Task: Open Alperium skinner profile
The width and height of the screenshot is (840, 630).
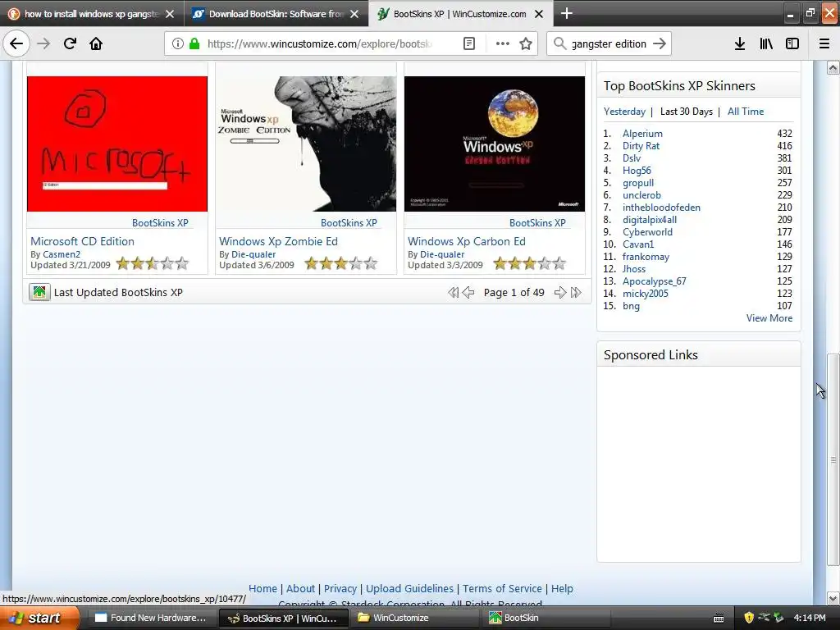Action: (642, 134)
